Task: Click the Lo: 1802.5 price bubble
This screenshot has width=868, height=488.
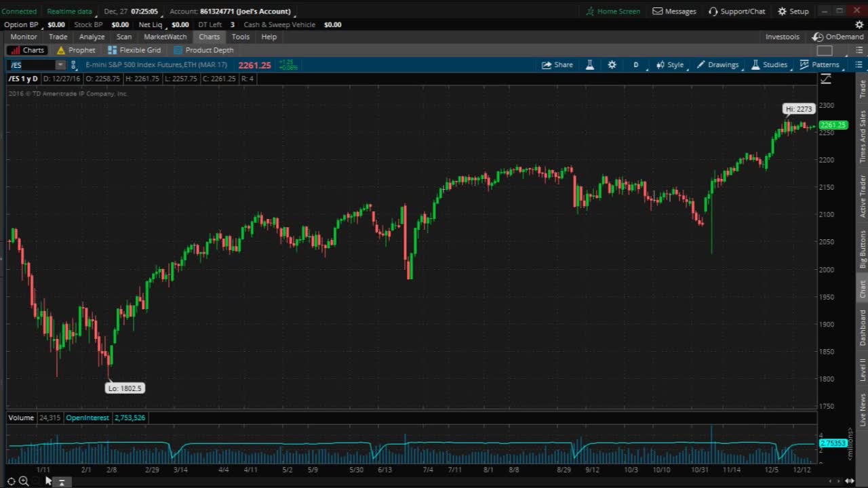Action: (125, 388)
